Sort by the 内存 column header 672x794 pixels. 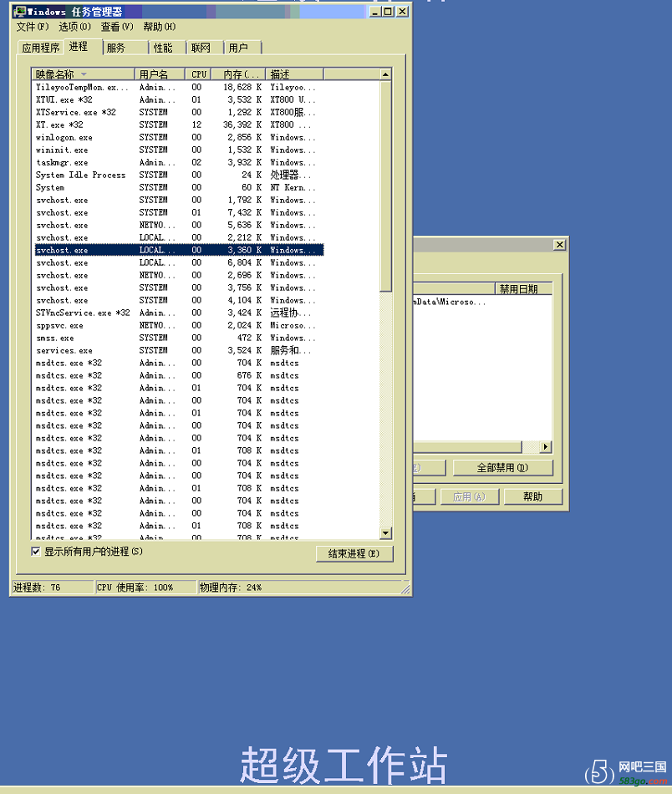(x=238, y=74)
